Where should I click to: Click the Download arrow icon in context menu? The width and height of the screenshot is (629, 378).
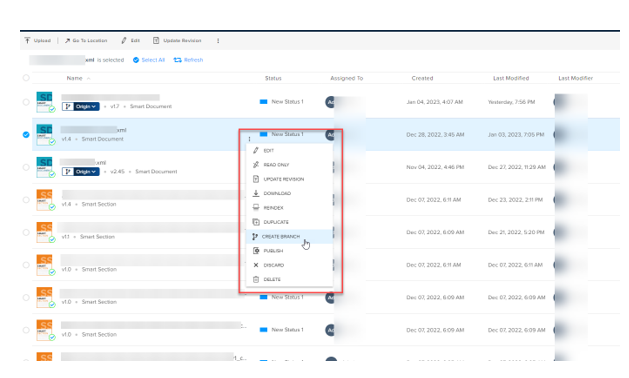point(256,193)
